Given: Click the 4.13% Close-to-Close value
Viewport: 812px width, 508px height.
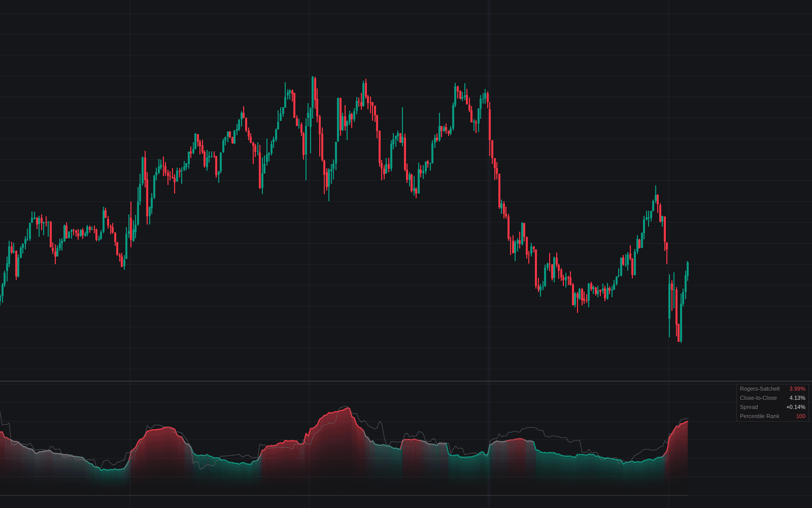Looking at the screenshot, I should pyautogui.click(x=797, y=398).
